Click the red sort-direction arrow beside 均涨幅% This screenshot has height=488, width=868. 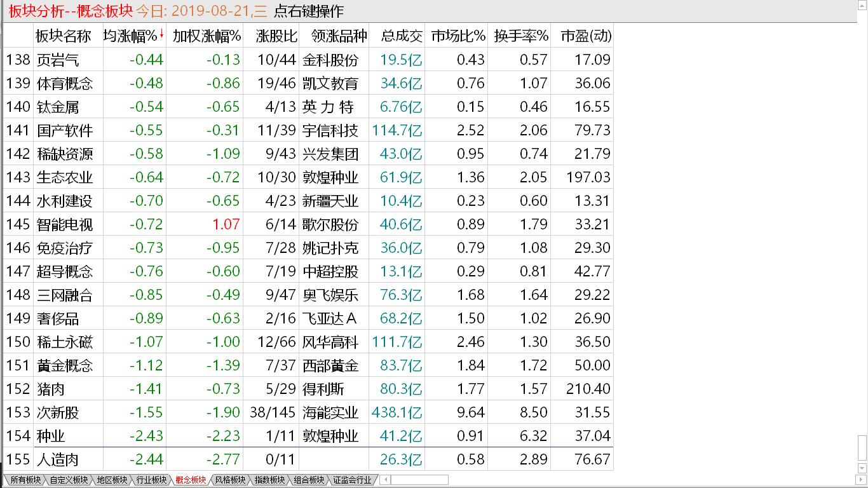click(x=161, y=34)
